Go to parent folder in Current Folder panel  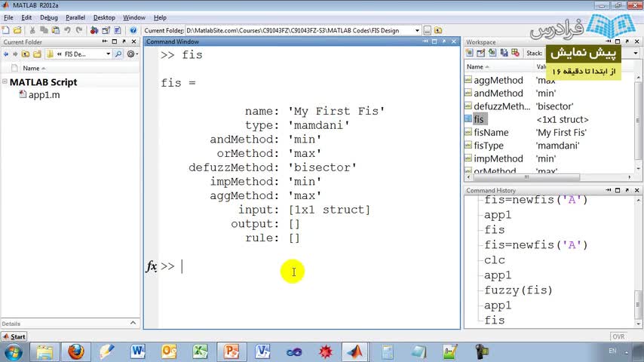tap(26, 54)
